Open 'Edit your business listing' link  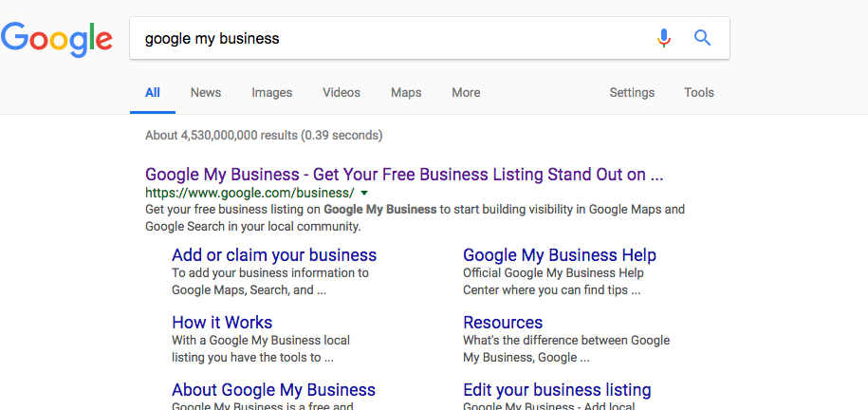tap(557, 390)
